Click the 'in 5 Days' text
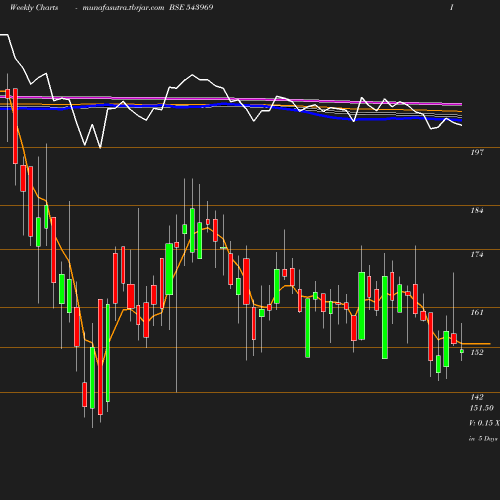 [x=483, y=439]
